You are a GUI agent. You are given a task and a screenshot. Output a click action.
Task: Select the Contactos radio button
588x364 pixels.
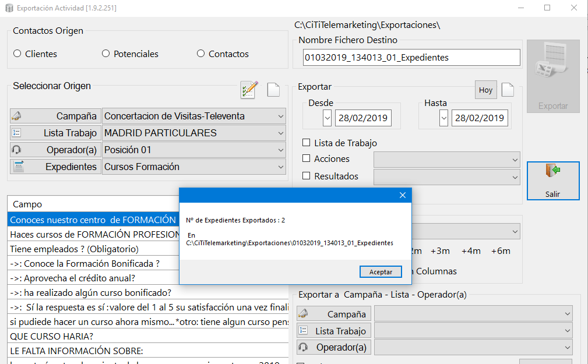click(200, 54)
